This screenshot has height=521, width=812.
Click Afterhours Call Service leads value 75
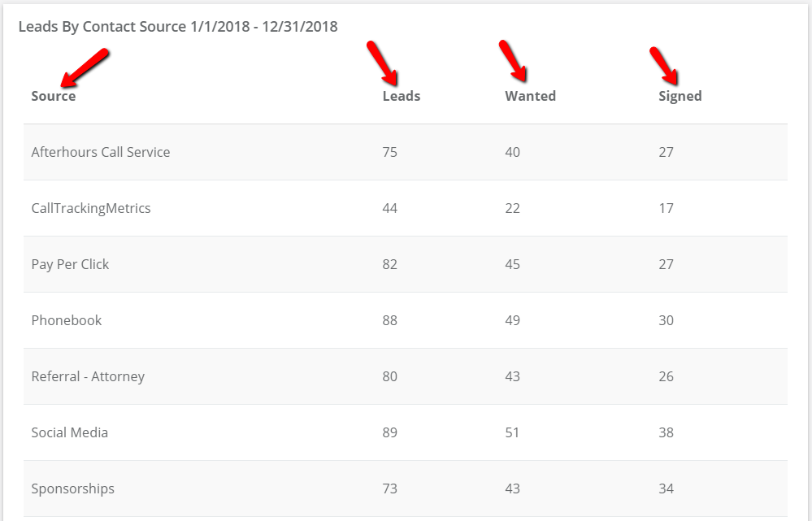tap(390, 152)
